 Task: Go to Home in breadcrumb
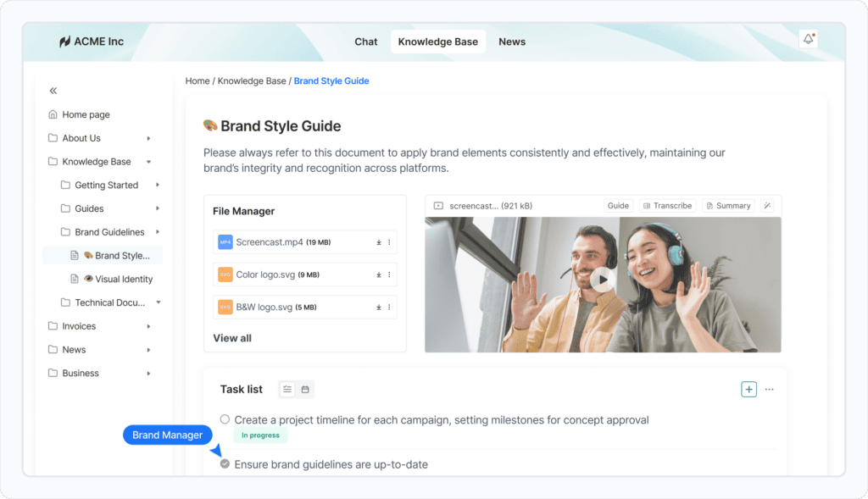pyautogui.click(x=198, y=80)
